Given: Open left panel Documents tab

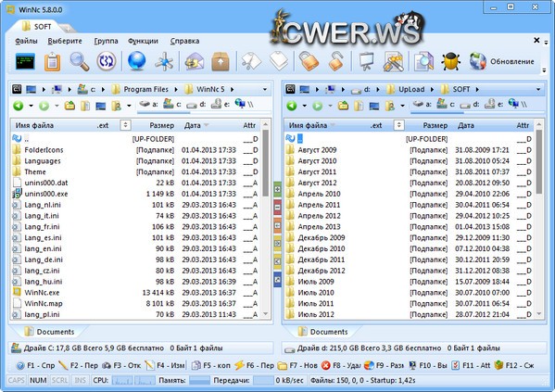Looking at the screenshot, I should pyautogui.click(x=49, y=332).
